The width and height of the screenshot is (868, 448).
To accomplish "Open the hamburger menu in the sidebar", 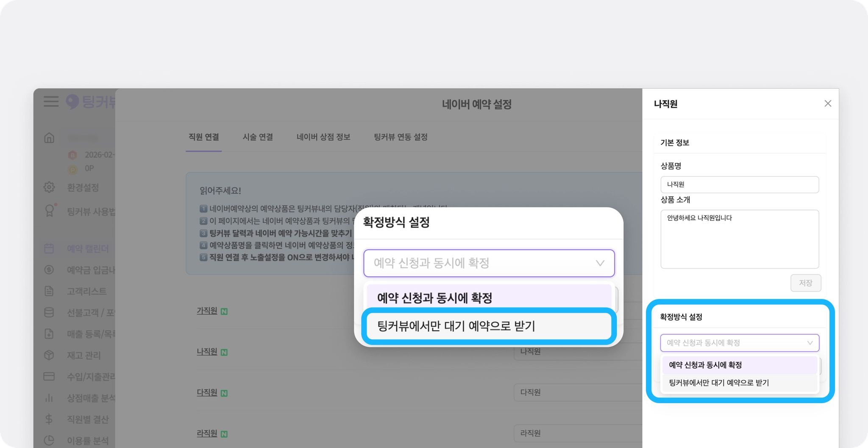I will click(51, 101).
